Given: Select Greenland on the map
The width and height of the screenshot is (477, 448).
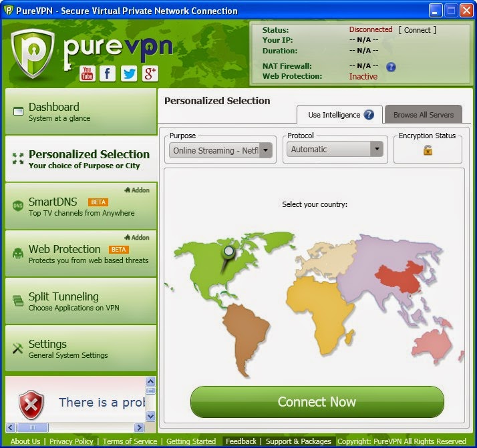Looking at the screenshot, I should click(x=279, y=240).
